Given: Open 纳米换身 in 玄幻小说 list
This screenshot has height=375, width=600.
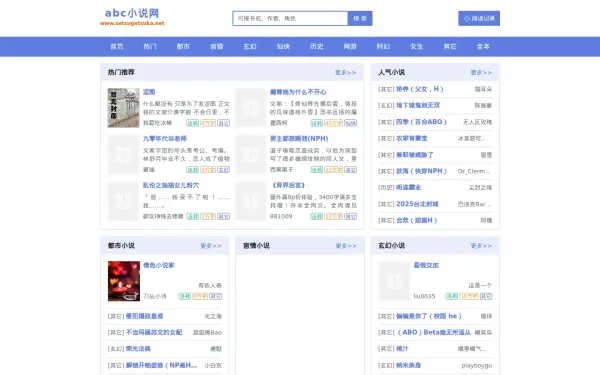Looking at the screenshot, I should point(409,365).
